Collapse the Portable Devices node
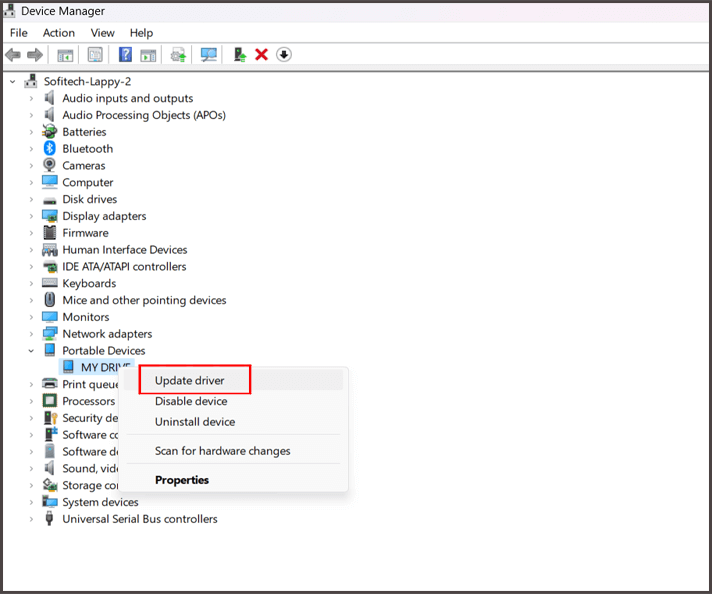Screen dimensions: 712x594 31,351
